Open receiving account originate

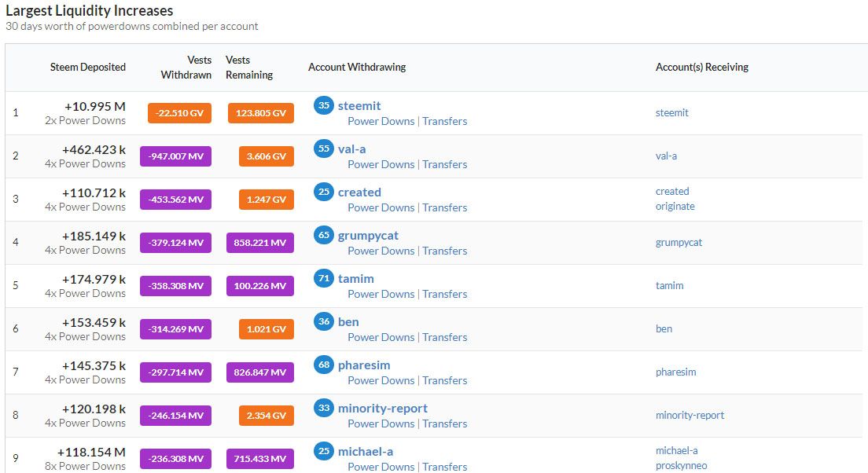[675, 206]
